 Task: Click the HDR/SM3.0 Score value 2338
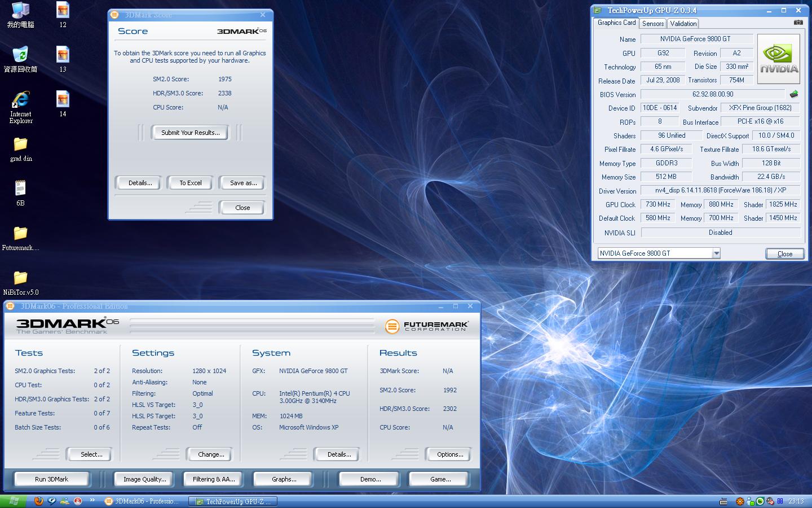pos(225,93)
